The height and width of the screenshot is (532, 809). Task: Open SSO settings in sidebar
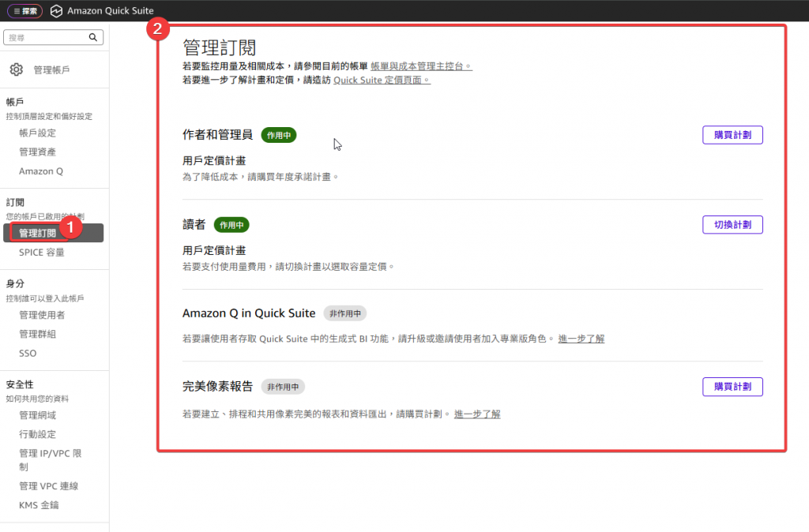(x=28, y=354)
